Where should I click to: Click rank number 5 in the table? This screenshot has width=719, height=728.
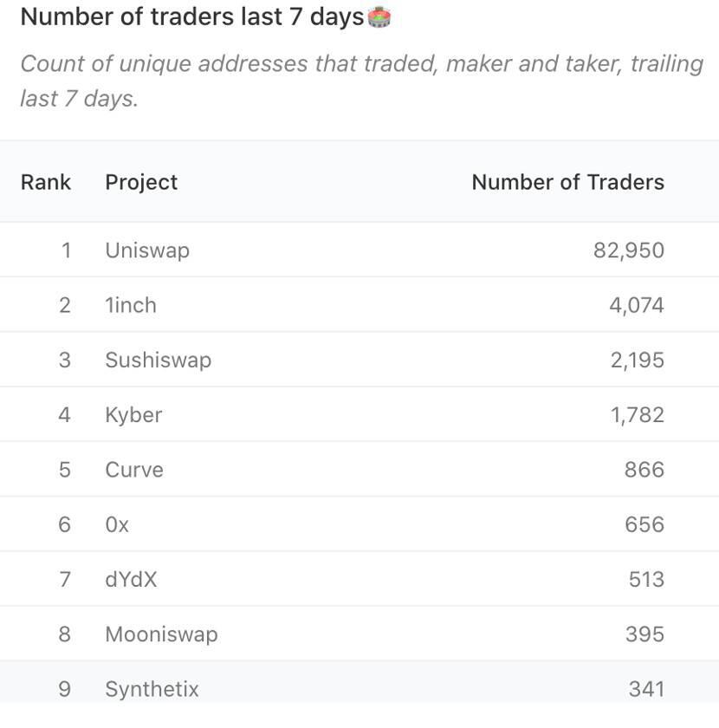pos(64,470)
